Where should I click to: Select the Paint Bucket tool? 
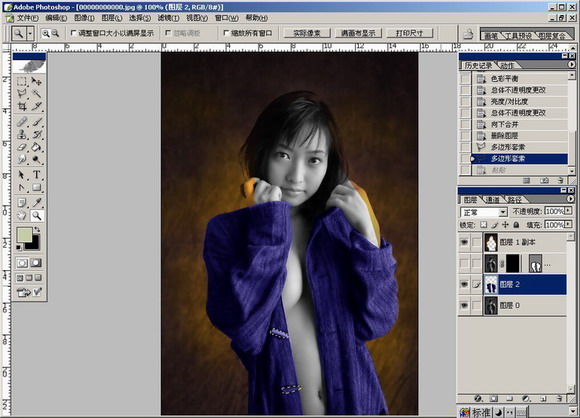point(36,147)
